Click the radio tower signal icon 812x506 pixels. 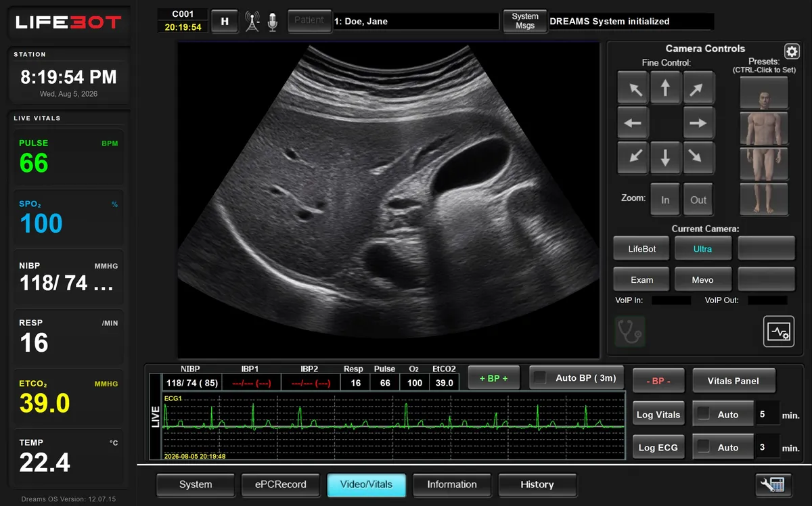(x=252, y=22)
